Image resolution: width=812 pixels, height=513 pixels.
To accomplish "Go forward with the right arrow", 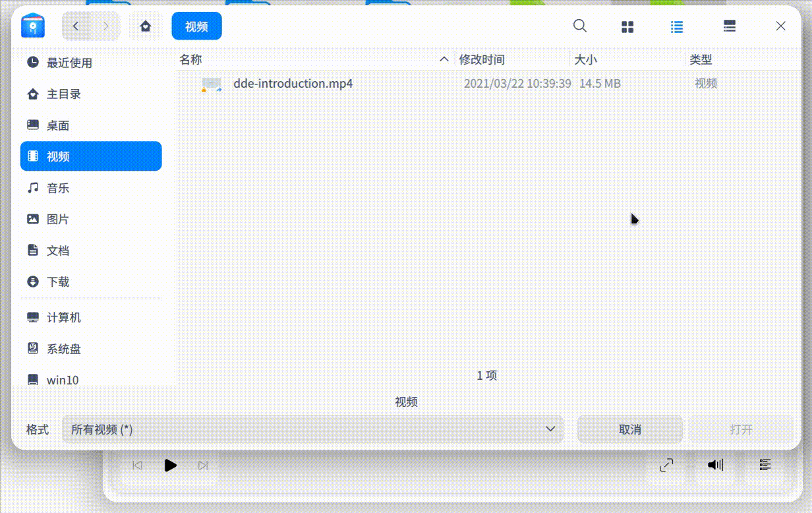I will [x=106, y=26].
